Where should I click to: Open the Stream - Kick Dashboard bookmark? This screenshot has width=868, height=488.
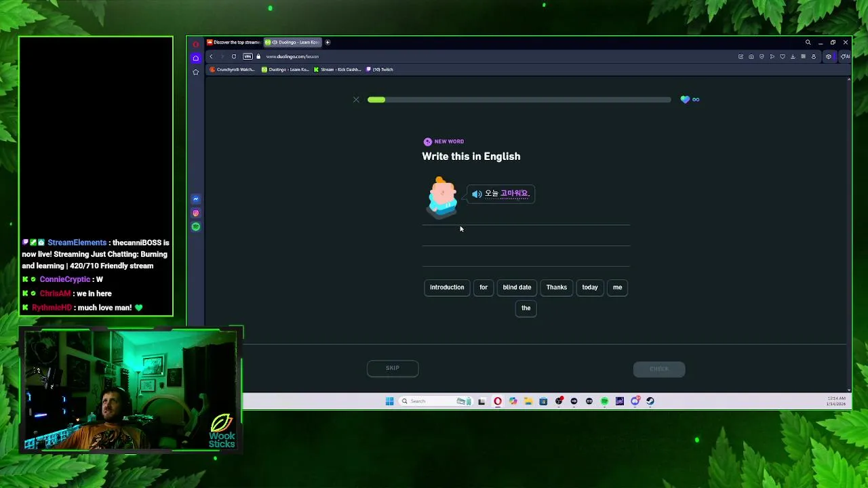tap(337, 69)
